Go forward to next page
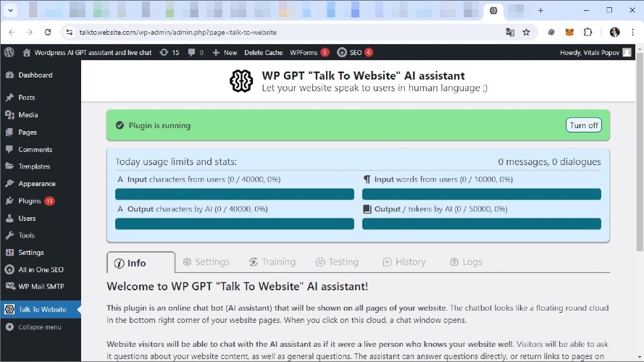This screenshot has width=644, height=362. [x=30, y=32]
